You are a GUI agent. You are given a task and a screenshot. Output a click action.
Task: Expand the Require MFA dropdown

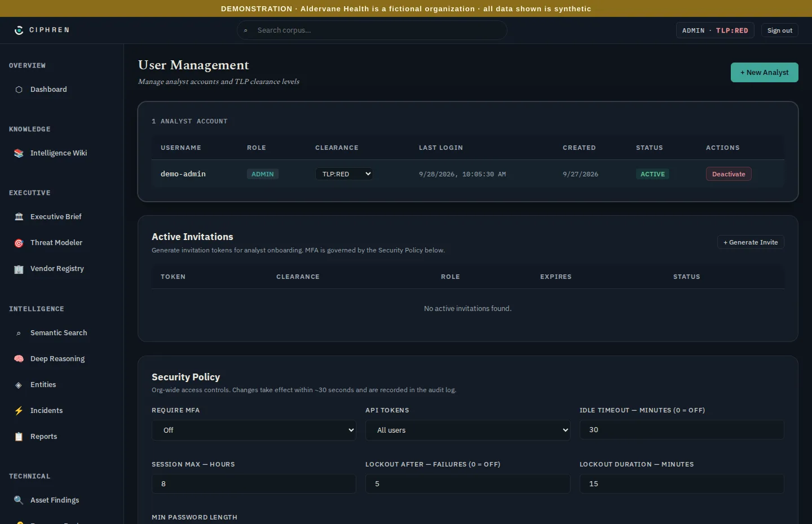tap(254, 430)
